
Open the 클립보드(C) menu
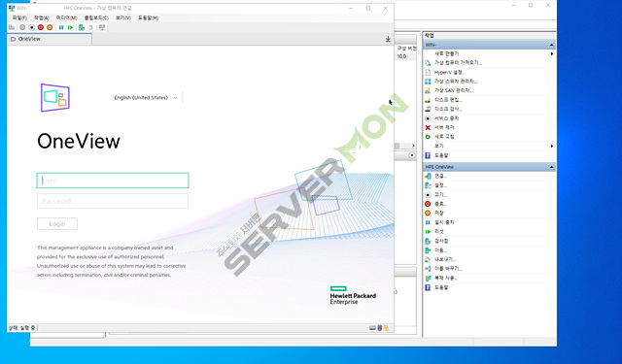pos(96,17)
